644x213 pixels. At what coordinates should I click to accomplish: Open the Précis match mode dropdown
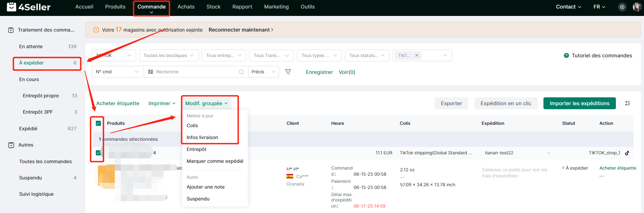(264, 72)
